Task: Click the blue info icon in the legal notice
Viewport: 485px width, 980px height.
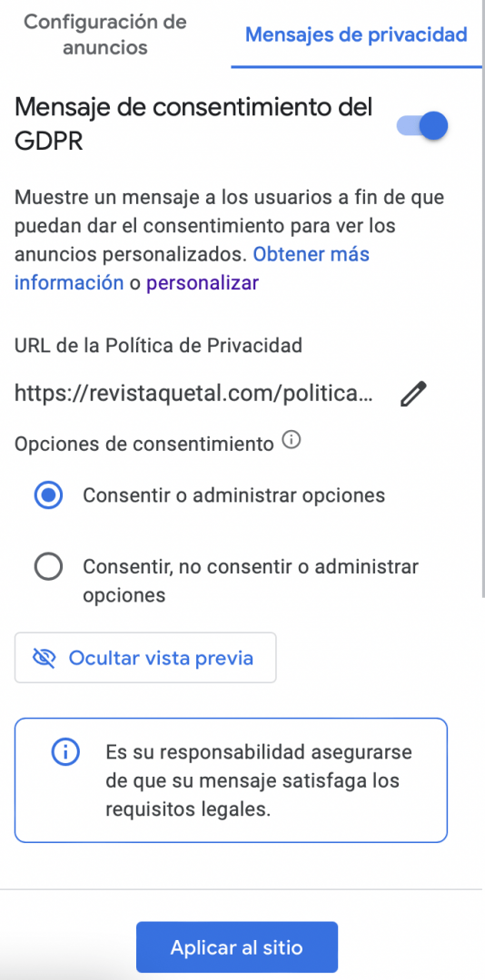Action: (65, 752)
